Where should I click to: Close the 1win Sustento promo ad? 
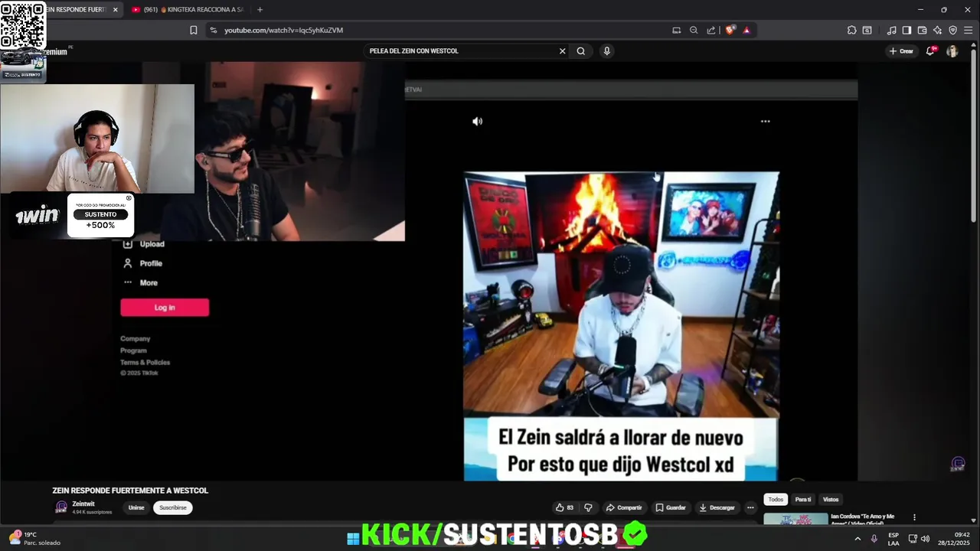click(x=129, y=198)
